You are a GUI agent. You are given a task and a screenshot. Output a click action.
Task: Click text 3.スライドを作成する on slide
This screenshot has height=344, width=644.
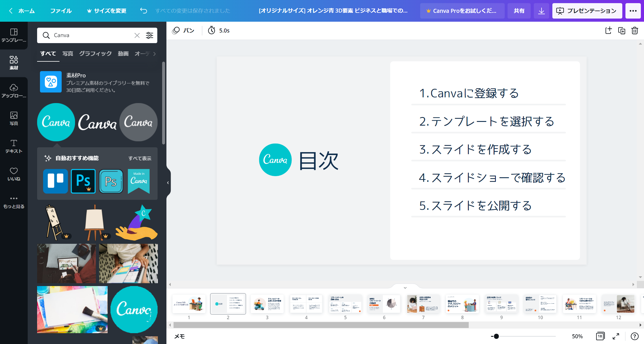(x=475, y=149)
